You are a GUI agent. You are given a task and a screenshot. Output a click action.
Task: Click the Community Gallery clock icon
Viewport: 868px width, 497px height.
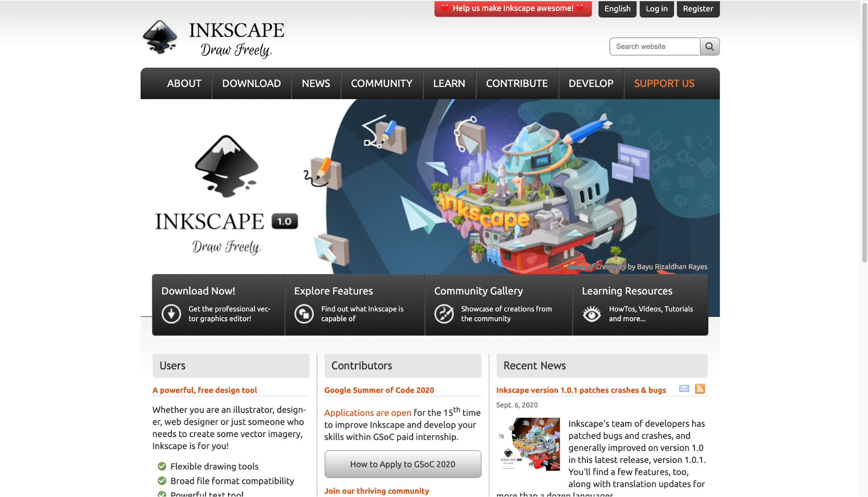click(x=443, y=313)
